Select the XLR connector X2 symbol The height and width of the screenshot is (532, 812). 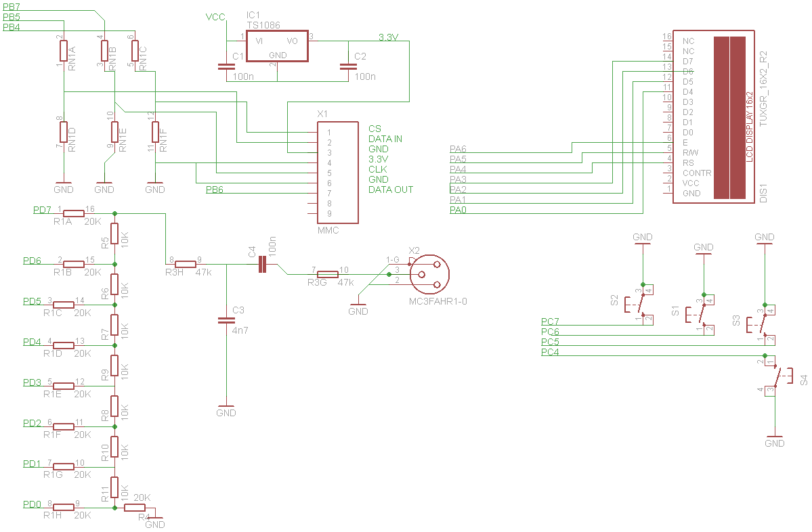(428, 274)
